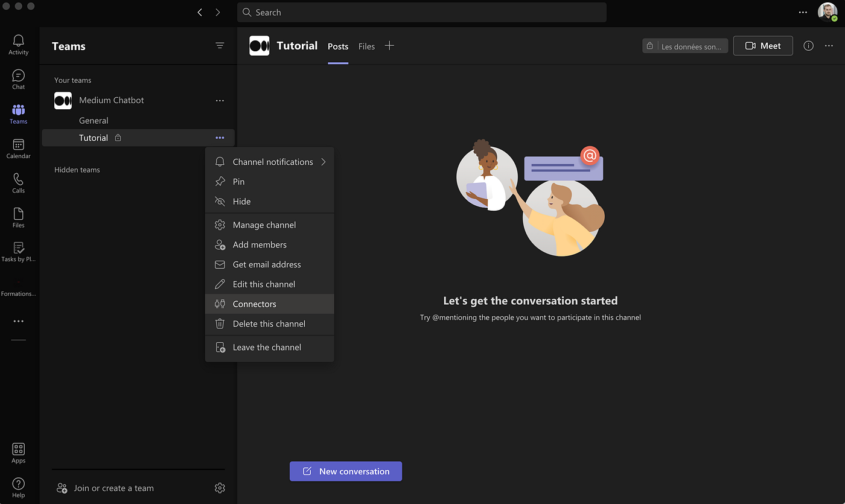Click into the Search box
The width and height of the screenshot is (845, 504).
point(422,12)
